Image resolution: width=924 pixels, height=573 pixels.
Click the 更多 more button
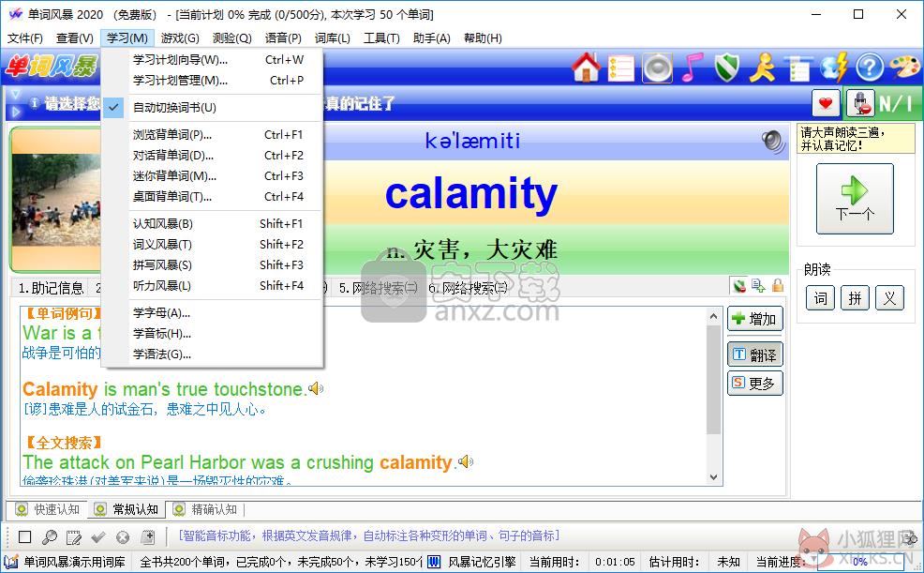pos(755,384)
